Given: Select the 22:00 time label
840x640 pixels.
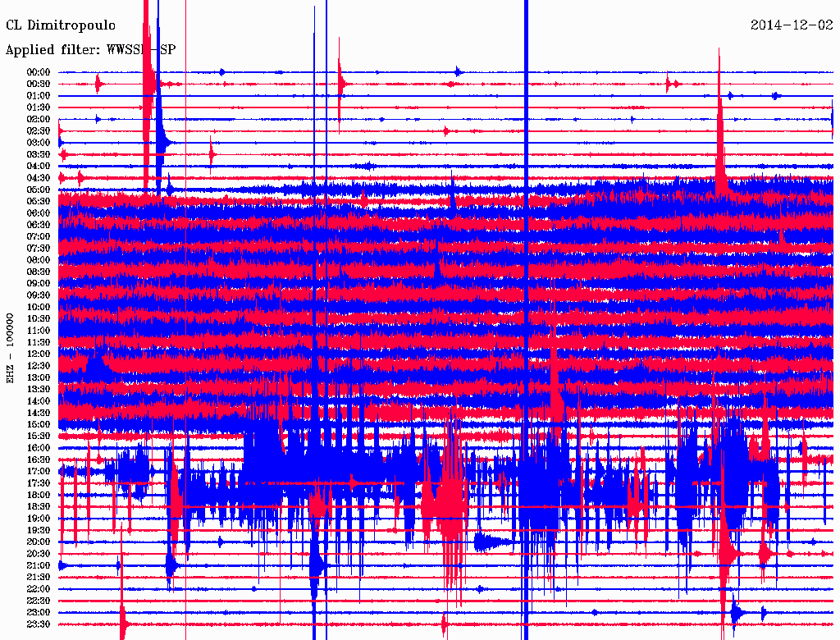Looking at the screenshot, I should tap(39, 588).
